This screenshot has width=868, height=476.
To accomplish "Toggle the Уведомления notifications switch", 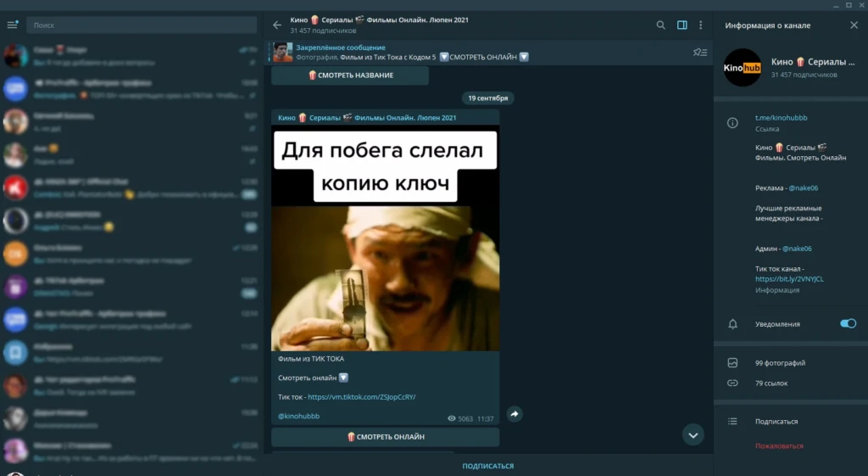I will coord(848,323).
